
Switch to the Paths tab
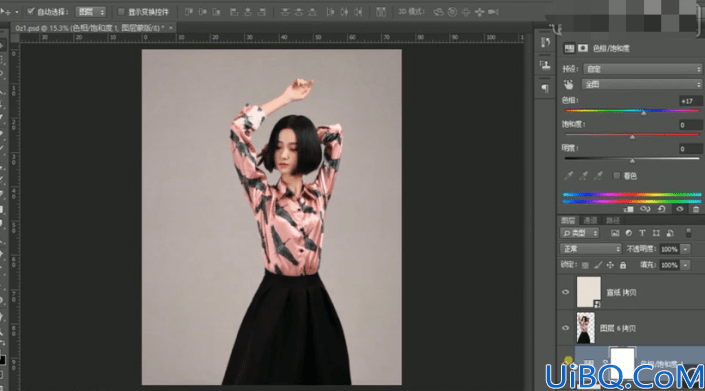[613, 220]
